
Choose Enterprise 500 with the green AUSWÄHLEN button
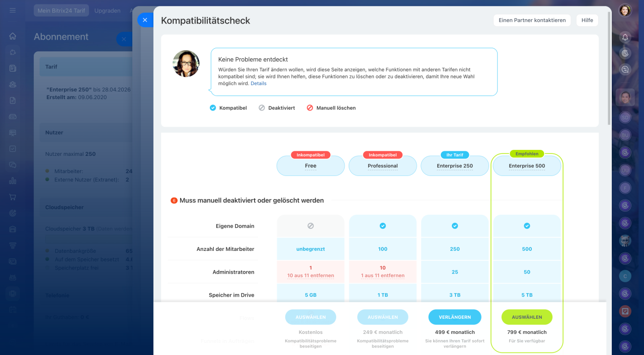coord(527,317)
